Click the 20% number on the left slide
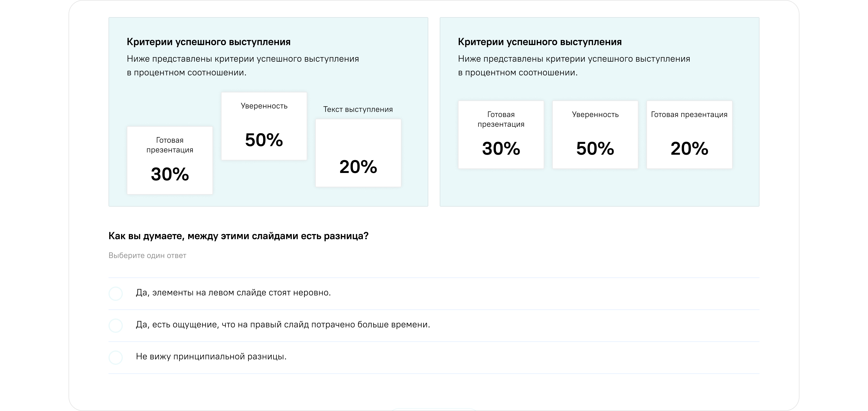Image resolution: width=868 pixels, height=411 pixels. click(x=358, y=167)
